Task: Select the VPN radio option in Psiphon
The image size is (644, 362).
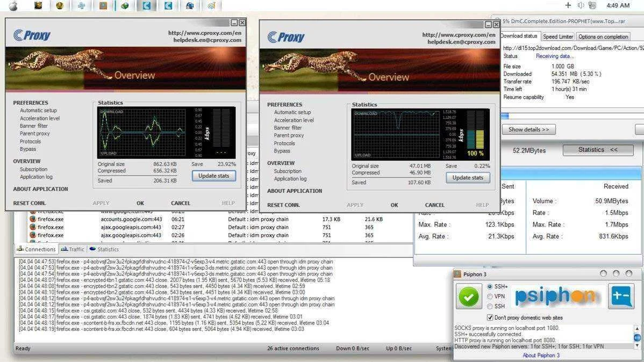Action: [490, 296]
